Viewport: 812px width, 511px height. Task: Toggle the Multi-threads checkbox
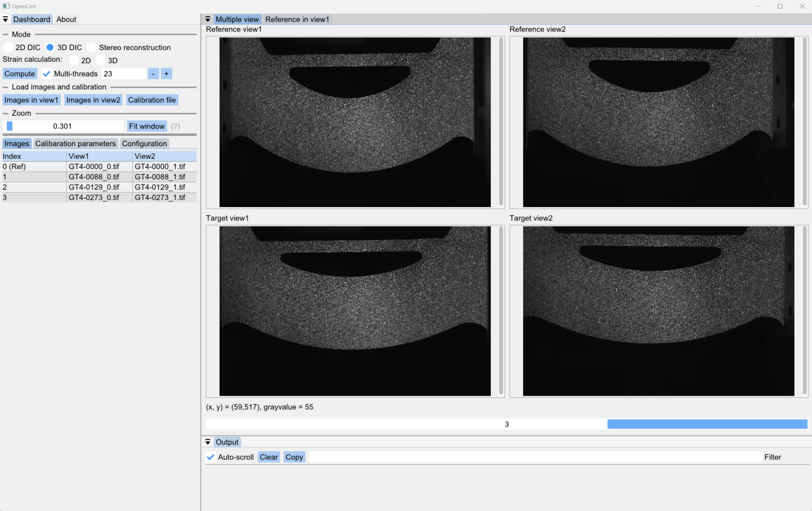47,73
